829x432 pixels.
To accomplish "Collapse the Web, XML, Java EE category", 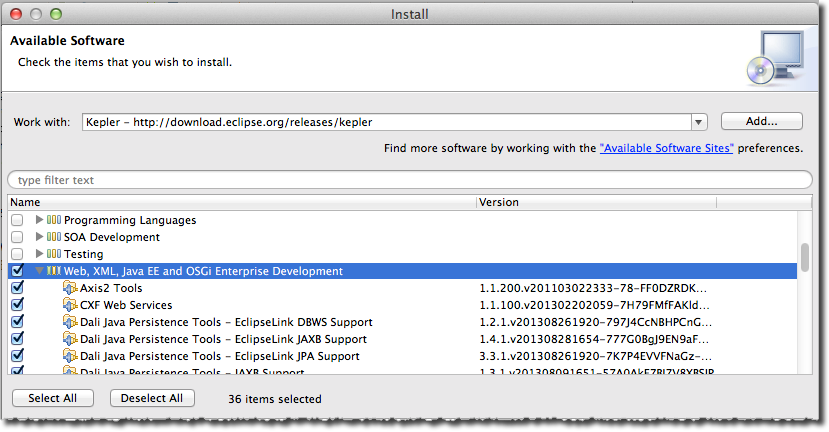I will (x=40, y=271).
